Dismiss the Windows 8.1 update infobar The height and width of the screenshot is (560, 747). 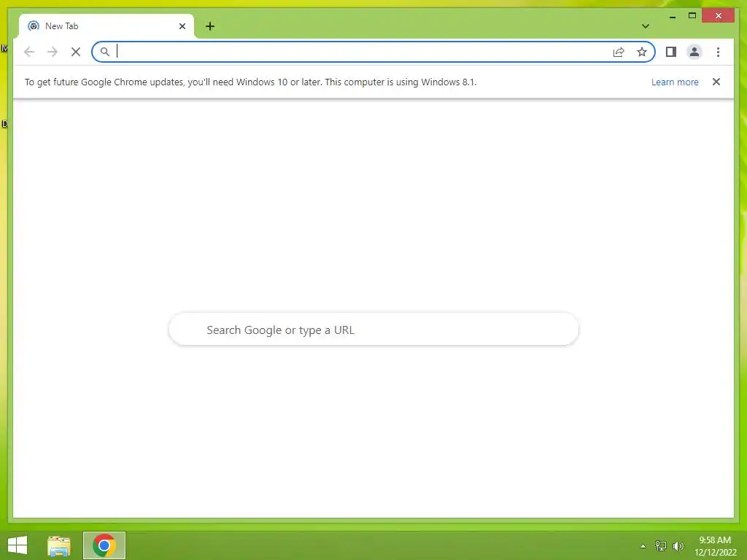pyautogui.click(x=716, y=82)
